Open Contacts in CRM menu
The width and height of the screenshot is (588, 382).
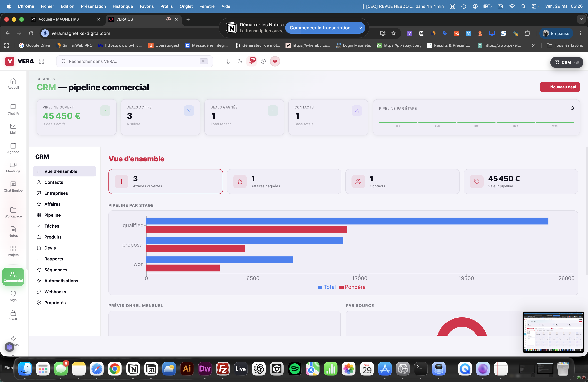pos(64,182)
